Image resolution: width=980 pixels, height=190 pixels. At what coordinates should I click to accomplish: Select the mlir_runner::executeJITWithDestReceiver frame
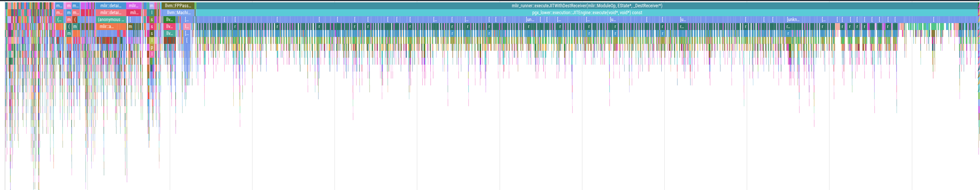(x=587, y=6)
